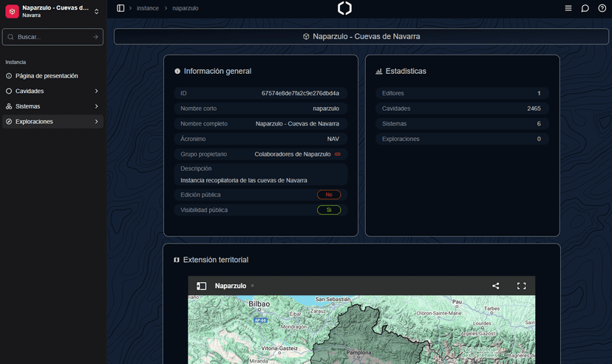Toggle the sidebar panel icon

tap(120, 8)
